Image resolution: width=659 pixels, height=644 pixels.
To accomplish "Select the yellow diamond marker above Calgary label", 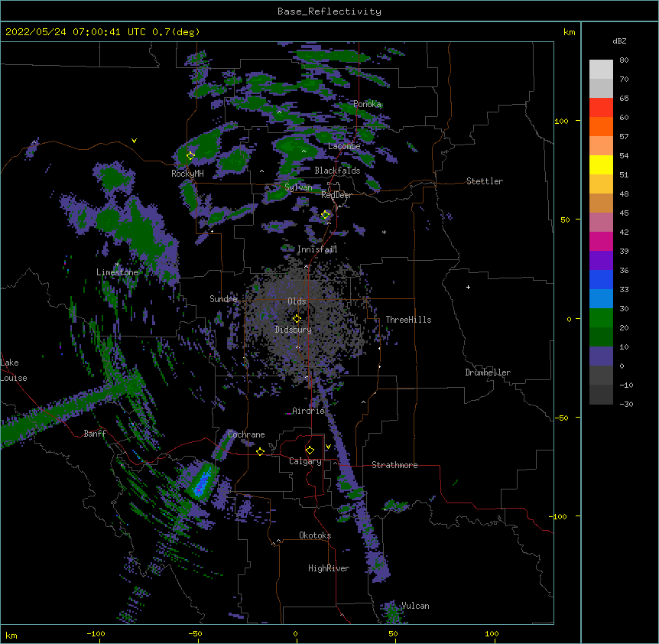I will coord(310,450).
